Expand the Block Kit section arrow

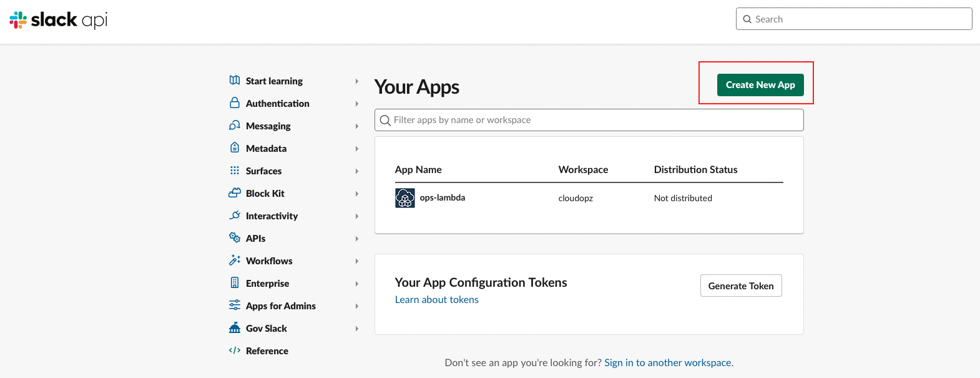point(357,194)
